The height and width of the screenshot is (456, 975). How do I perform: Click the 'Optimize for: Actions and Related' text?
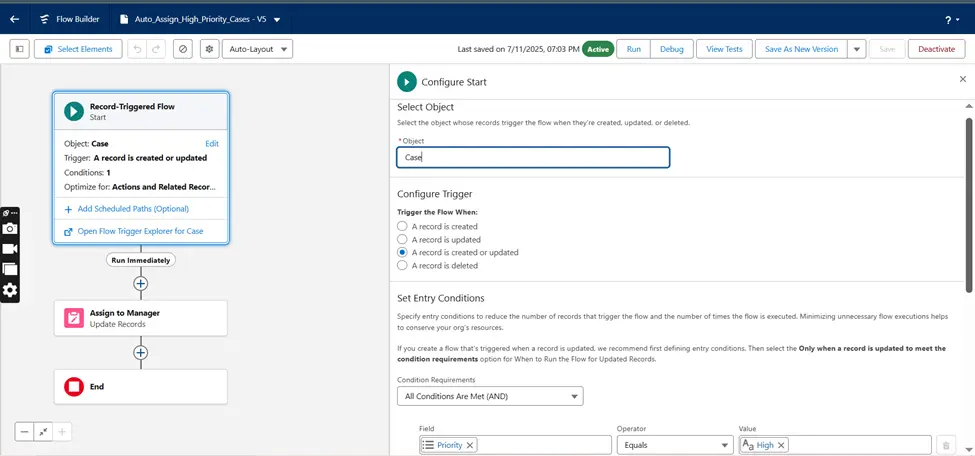click(x=140, y=187)
